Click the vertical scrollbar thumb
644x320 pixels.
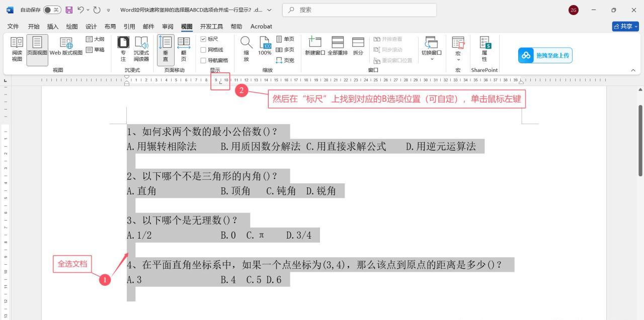point(640,141)
